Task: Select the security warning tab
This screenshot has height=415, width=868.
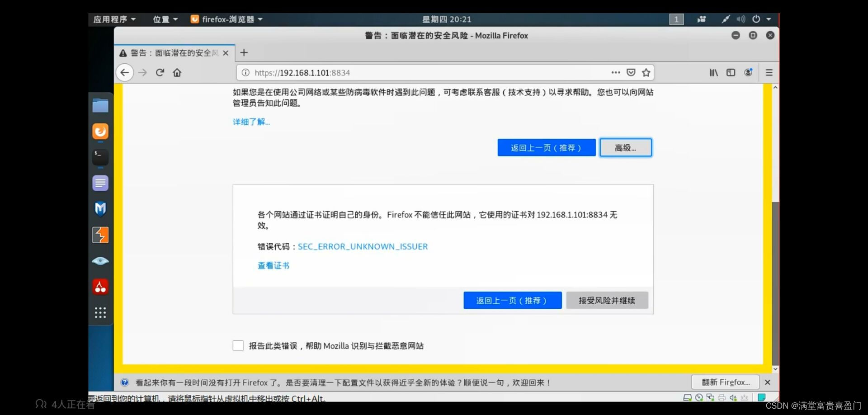Action: (175, 53)
